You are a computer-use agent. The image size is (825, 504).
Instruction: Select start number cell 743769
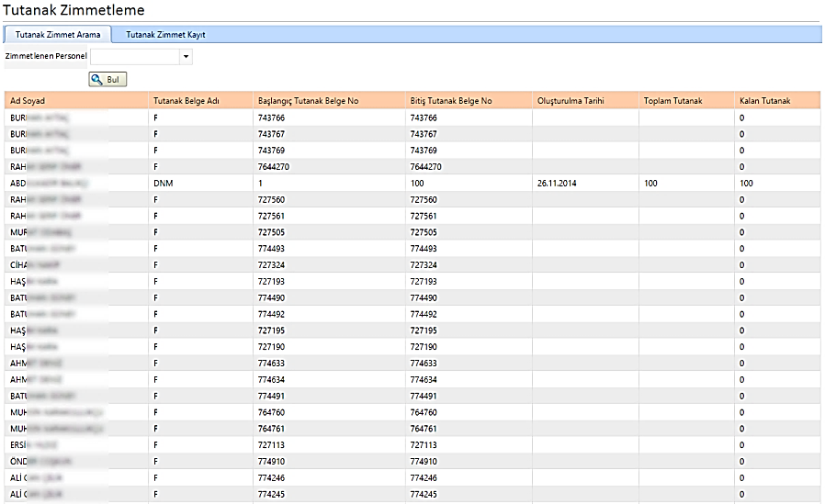[329, 151]
